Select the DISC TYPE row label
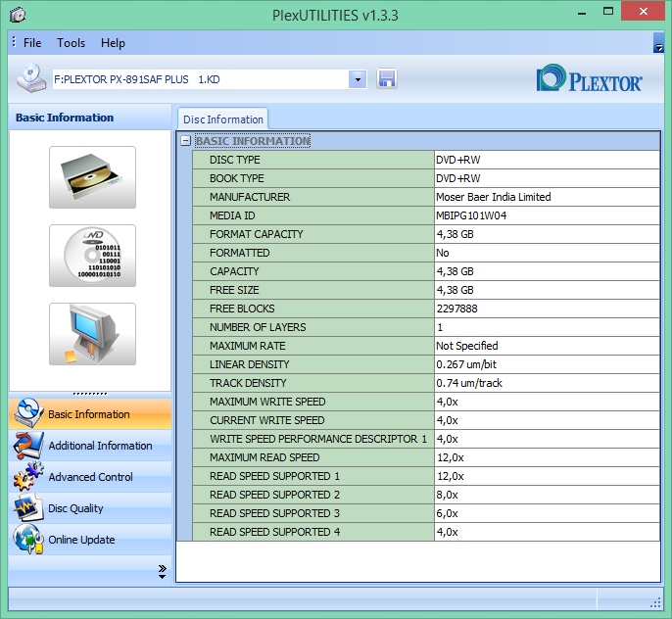672x619 pixels. pos(235,160)
